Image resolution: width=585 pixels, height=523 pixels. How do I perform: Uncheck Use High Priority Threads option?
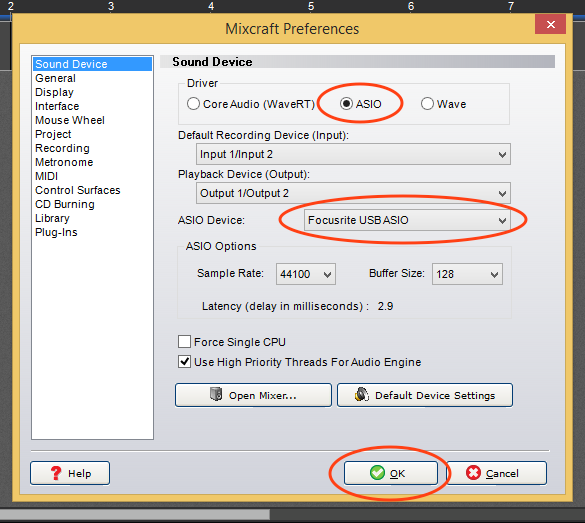point(184,361)
